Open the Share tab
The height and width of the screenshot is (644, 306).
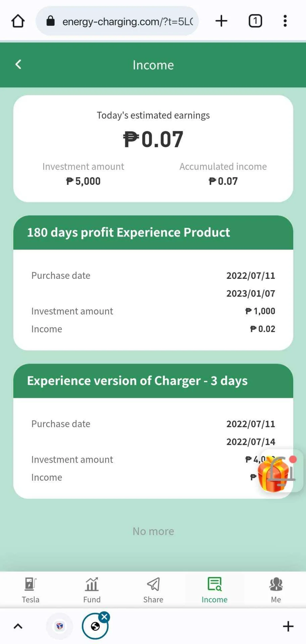(x=153, y=590)
